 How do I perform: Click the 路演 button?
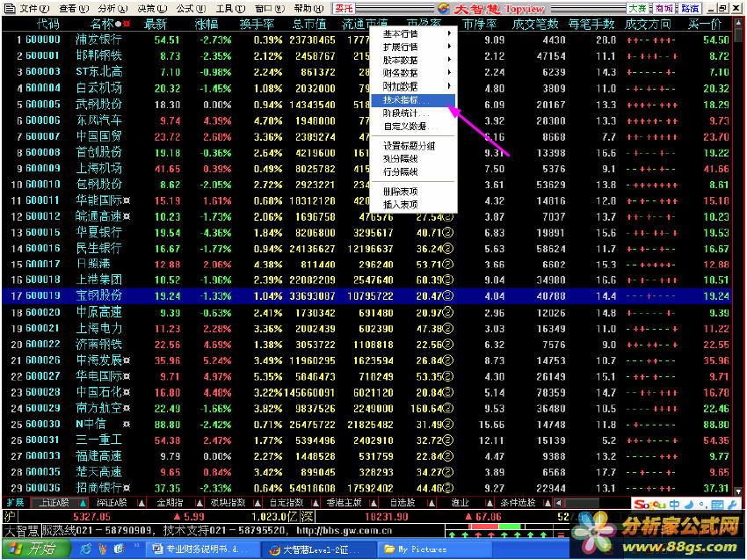(690, 8)
